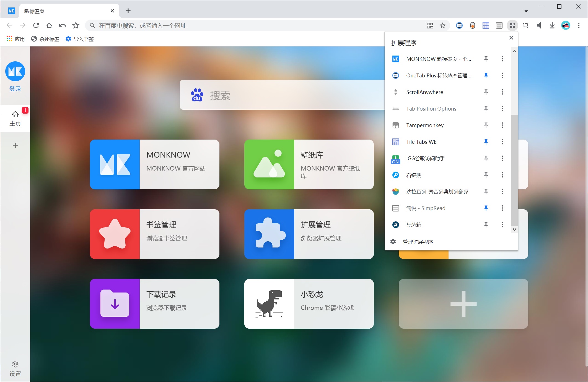Click the undo close tab icon
This screenshot has height=382, width=588.
(63, 26)
